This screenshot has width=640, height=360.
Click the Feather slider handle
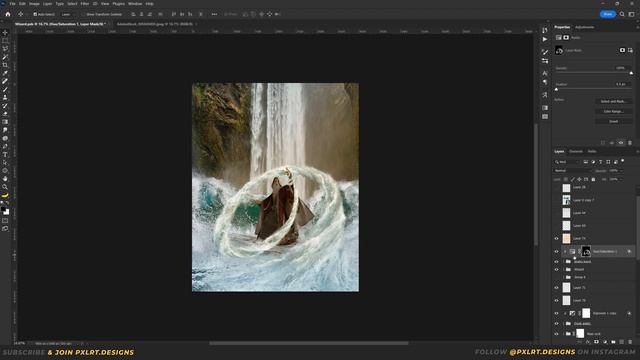click(556, 89)
